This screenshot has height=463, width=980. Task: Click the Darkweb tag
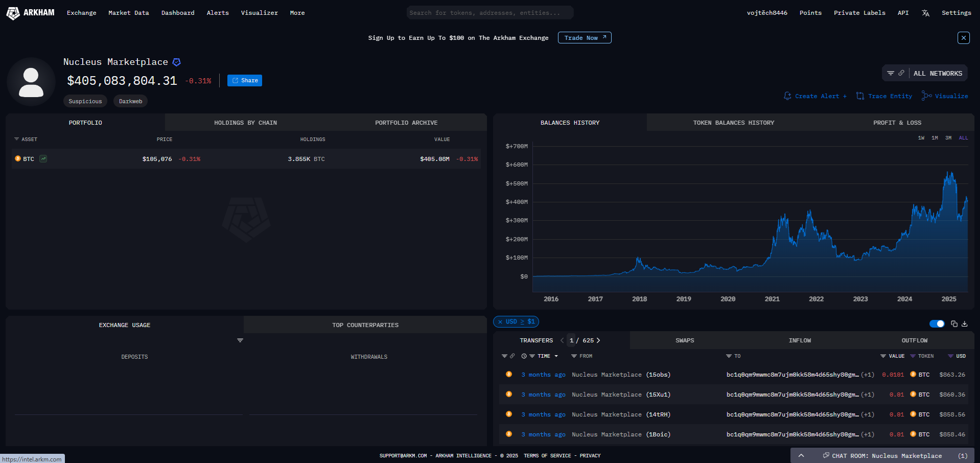(x=131, y=101)
